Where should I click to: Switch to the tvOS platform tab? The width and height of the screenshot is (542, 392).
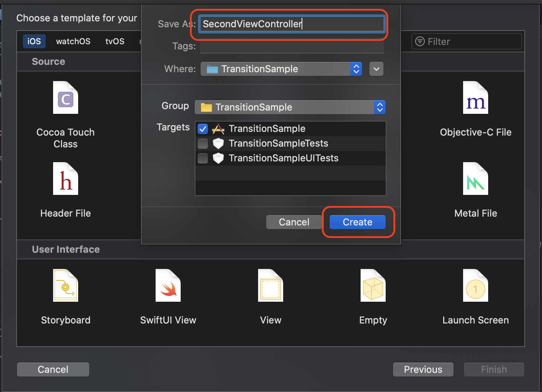(x=115, y=41)
